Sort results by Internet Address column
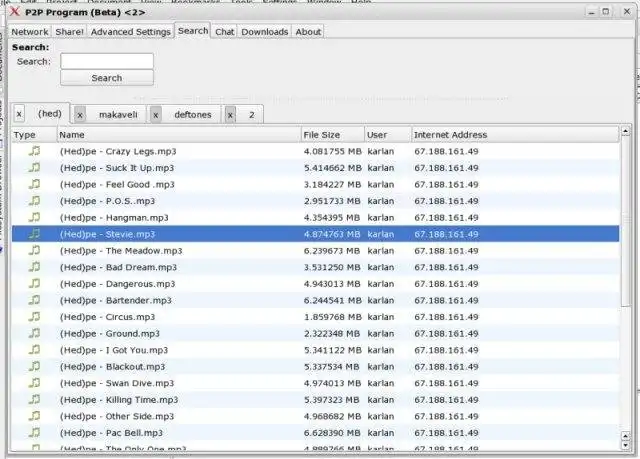Screen dimensions: 640x459 coord(516,135)
